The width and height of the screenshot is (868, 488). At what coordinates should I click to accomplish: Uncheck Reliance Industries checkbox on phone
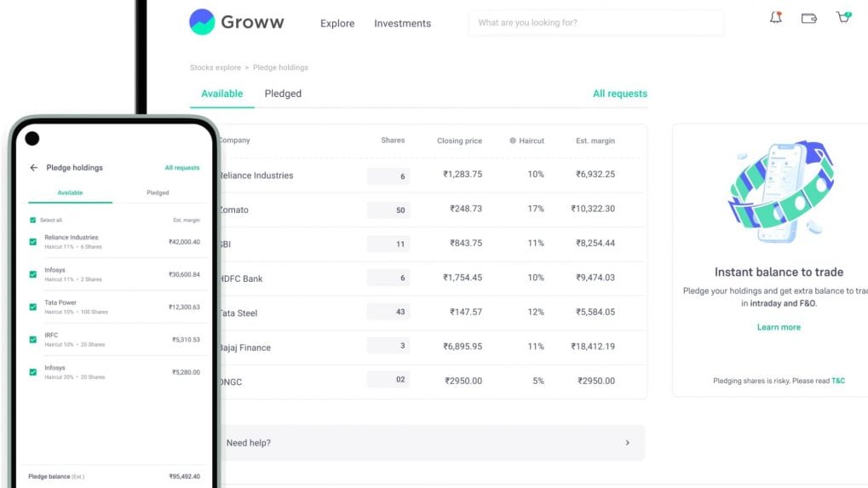(32, 242)
